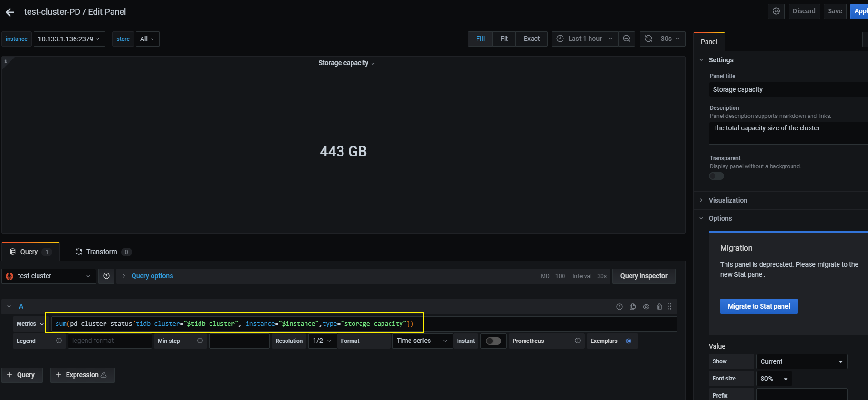This screenshot has height=400, width=868.
Task: Click the Interval = 30s text
Action: (x=590, y=276)
